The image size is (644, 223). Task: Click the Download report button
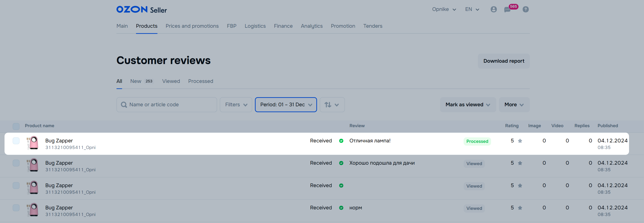504,61
